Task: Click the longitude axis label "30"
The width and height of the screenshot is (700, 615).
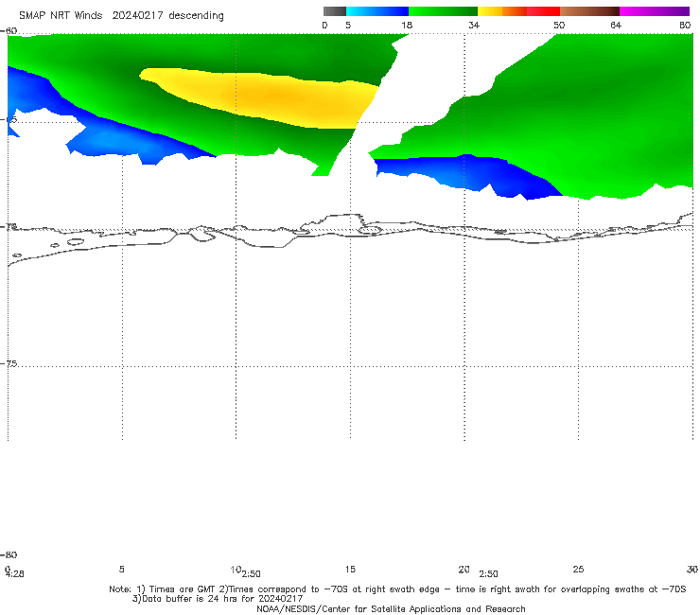Action: [x=692, y=569]
